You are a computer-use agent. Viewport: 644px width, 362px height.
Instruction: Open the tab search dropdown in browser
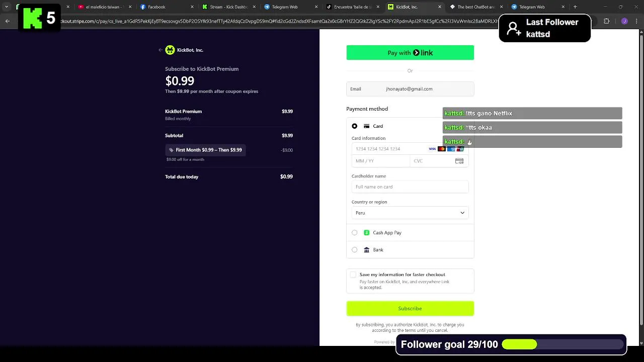click(x=7, y=7)
